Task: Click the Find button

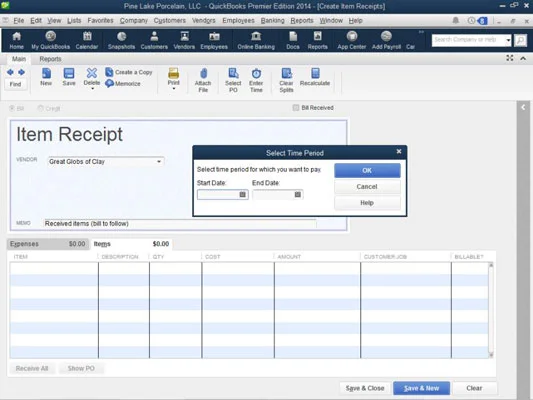Action: click(x=15, y=84)
